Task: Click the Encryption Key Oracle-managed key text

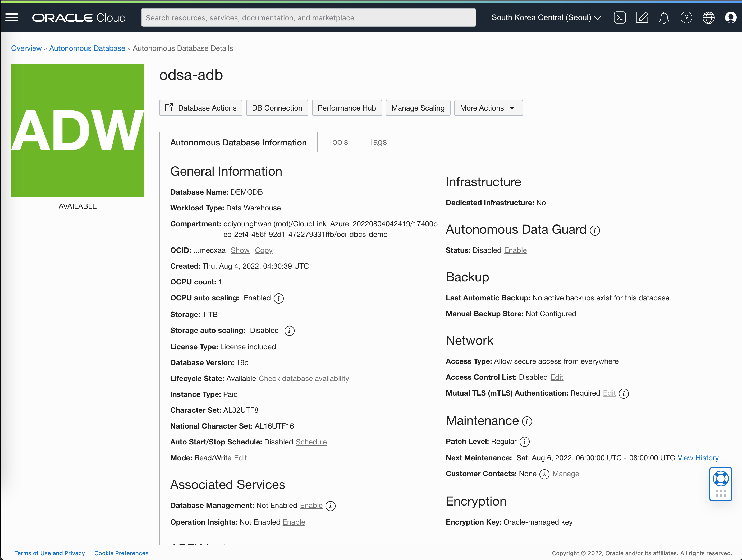Action: pyautogui.click(x=538, y=522)
